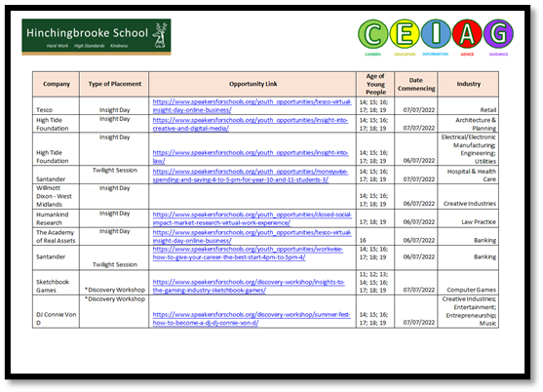This screenshot has height=392, width=543.
Task: Click the Humankind Research company cell
Action: pyautogui.click(x=57, y=218)
